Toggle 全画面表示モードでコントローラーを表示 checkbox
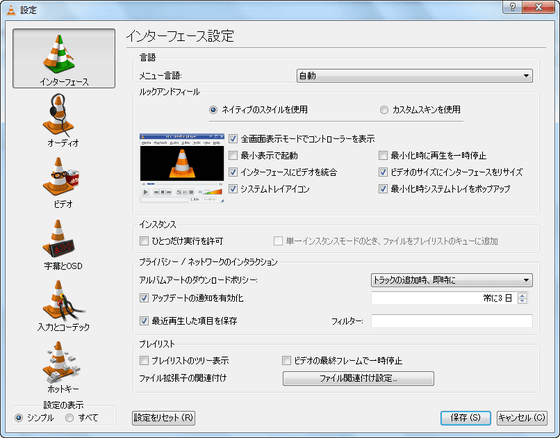 233,139
